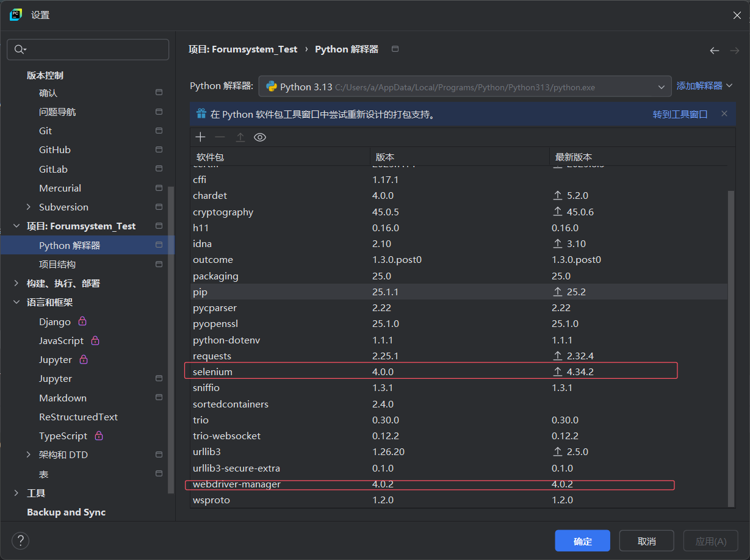Select the chardet package row
Viewport: 750px width, 560px height.
click(458, 196)
